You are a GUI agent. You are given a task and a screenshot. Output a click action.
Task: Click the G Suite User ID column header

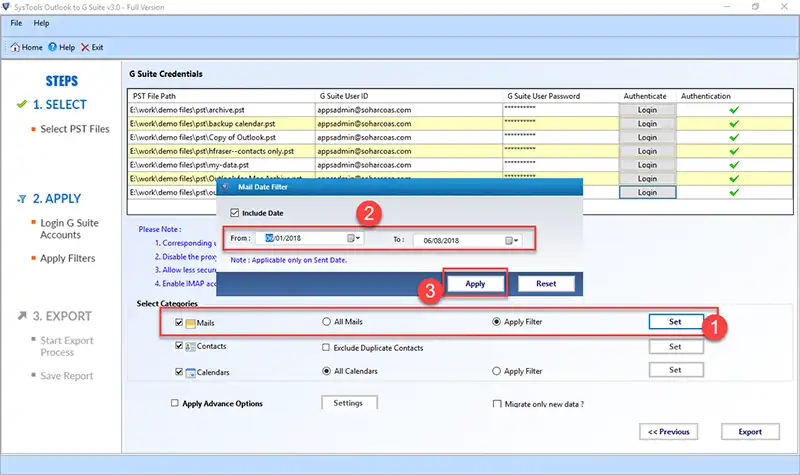pyautogui.click(x=408, y=96)
